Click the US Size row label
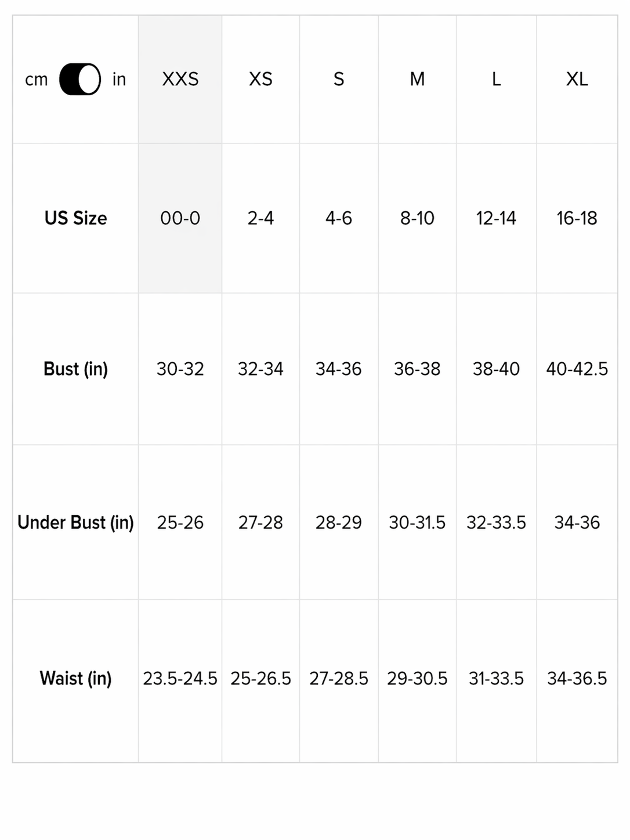Screen dimensions: 630x840 75,218
